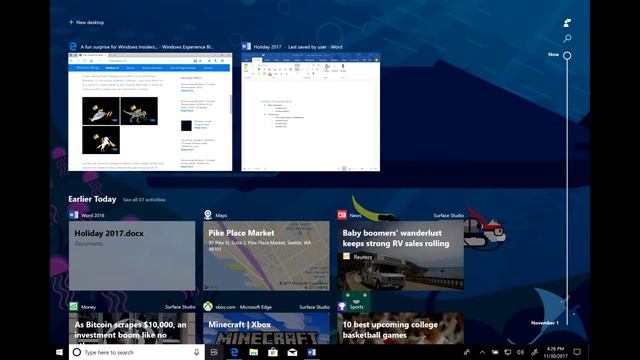Open the Word Holiday 2017 window thumbnail
The height and width of the screenshot is (360, 640).
coord(311,112)
